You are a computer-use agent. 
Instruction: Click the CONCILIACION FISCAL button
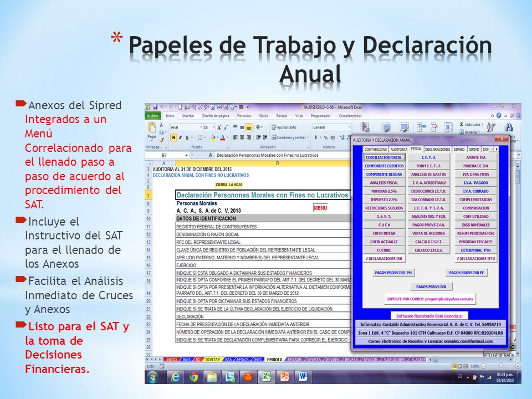point(383,157)
